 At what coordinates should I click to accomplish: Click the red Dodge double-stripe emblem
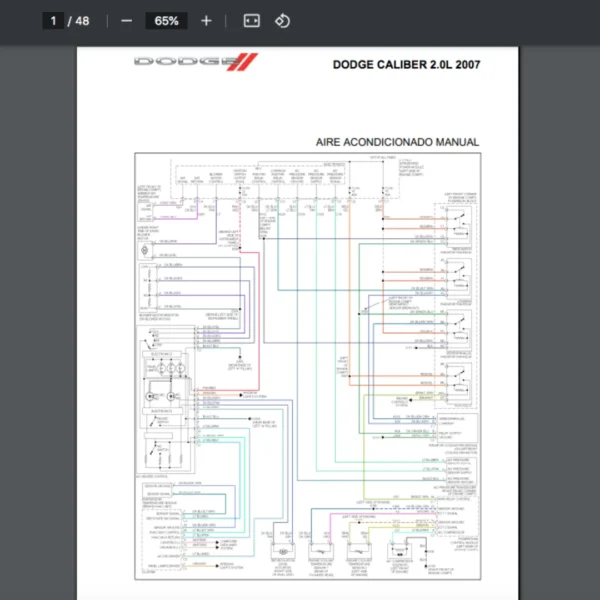(248, 63)
